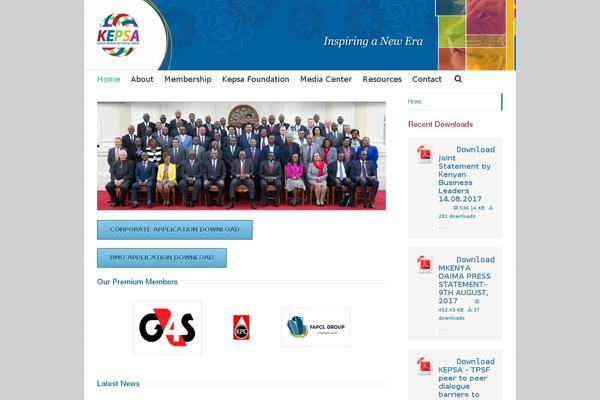Click the group photo banner image
This screenshot has width=600, height=400.
click(241, 156)
